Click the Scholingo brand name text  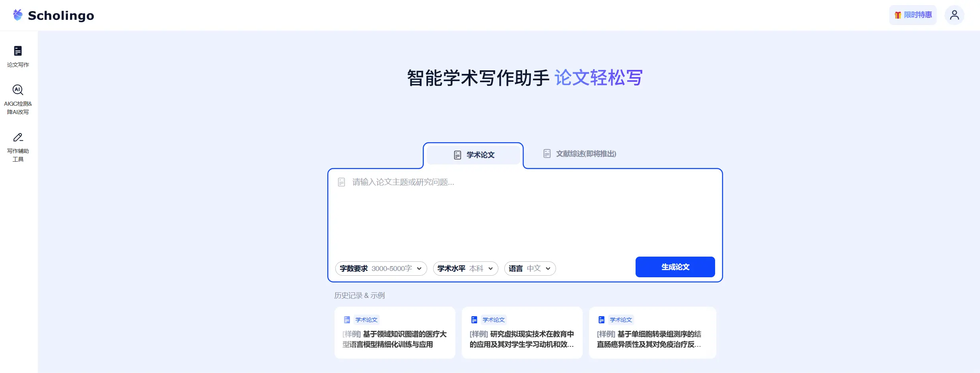[x=61, y=15]
